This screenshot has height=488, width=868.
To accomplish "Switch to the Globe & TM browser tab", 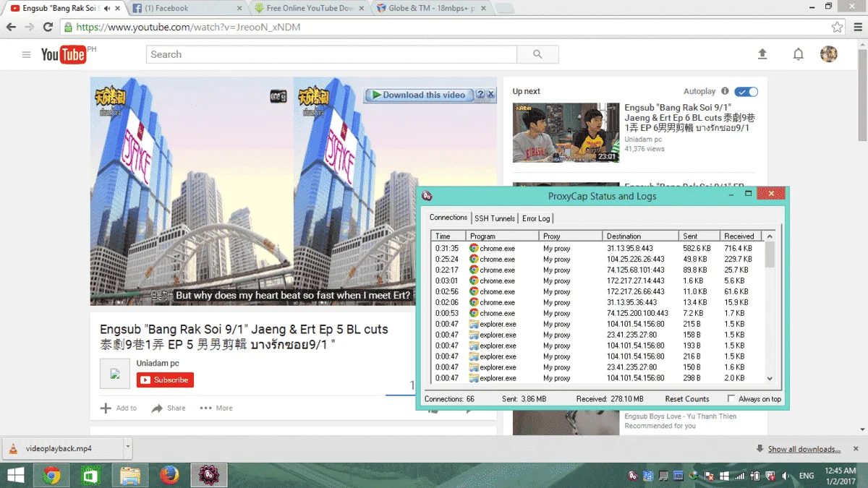I will point(432,9).
